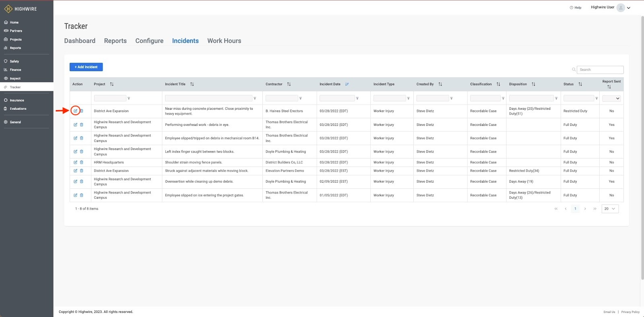
Task: Open Report Sent filter dropdown
Action: [x=611, y=98]
